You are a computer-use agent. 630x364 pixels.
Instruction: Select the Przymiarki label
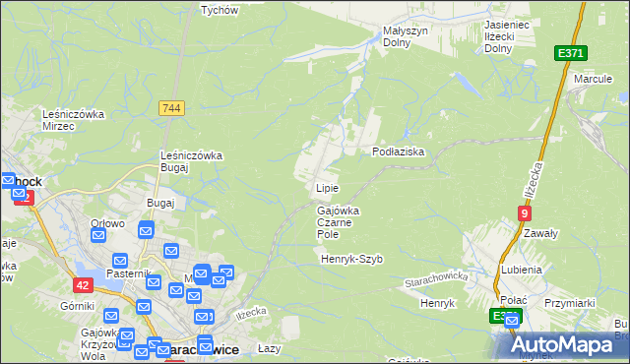pos(569,303)
